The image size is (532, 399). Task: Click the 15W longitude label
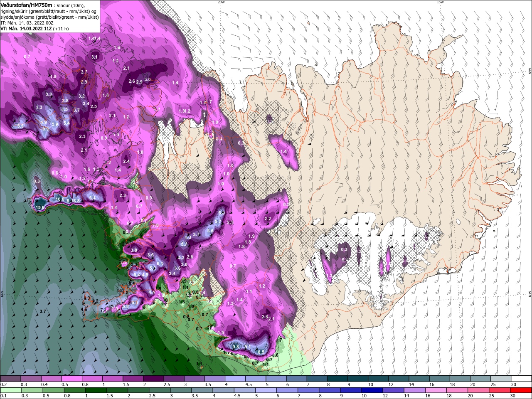pos(440,2)
